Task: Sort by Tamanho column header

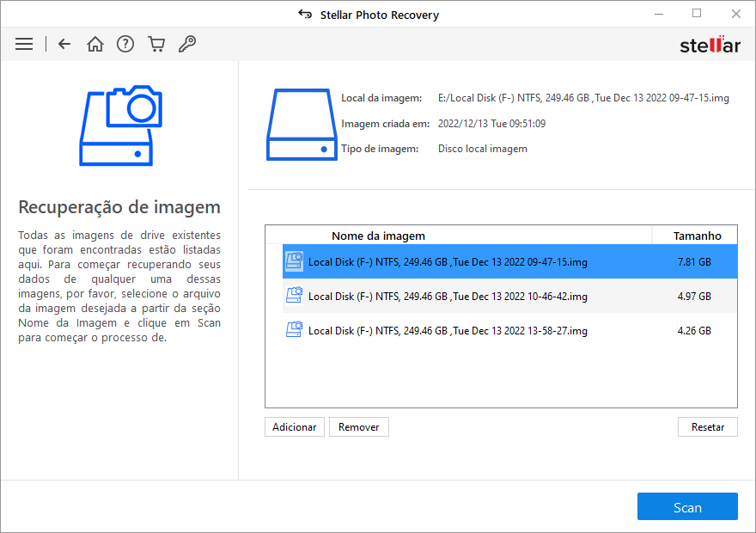Action: (x=695, y=236)
